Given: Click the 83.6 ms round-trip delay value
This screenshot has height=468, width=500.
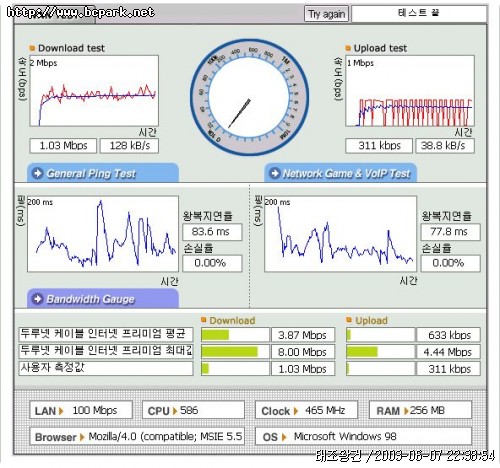Looking at the screenshot, I should (x=212, y=232).
